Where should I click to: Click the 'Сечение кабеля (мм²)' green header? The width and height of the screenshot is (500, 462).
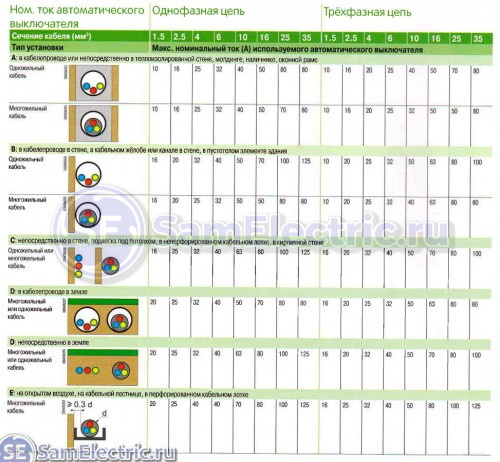pos(51,36)
